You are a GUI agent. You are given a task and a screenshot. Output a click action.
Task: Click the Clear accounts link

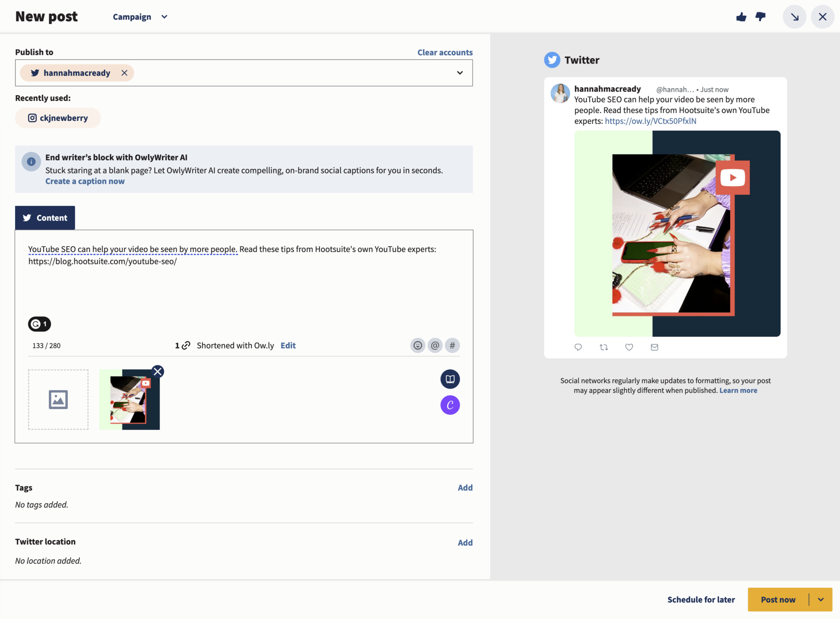445,52
